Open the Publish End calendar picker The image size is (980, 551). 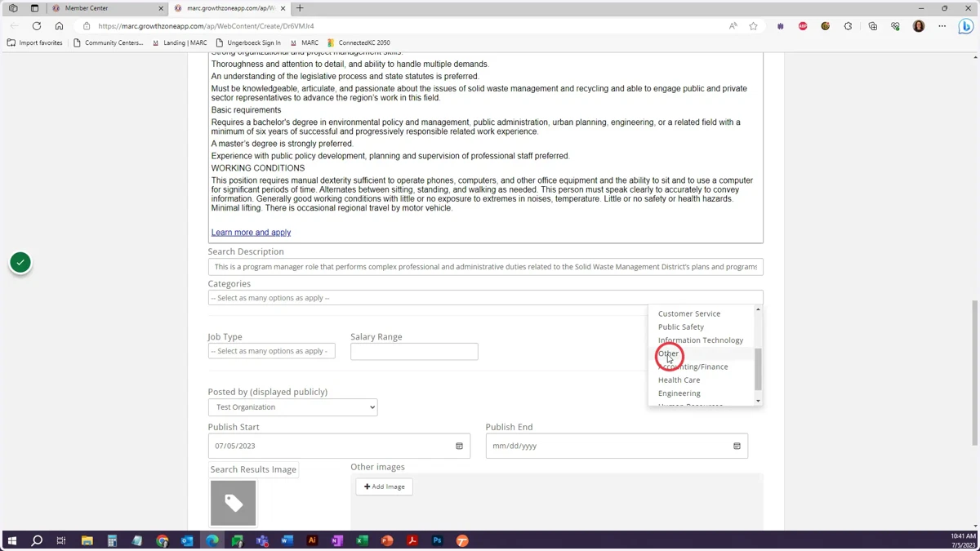pos(737,447)
